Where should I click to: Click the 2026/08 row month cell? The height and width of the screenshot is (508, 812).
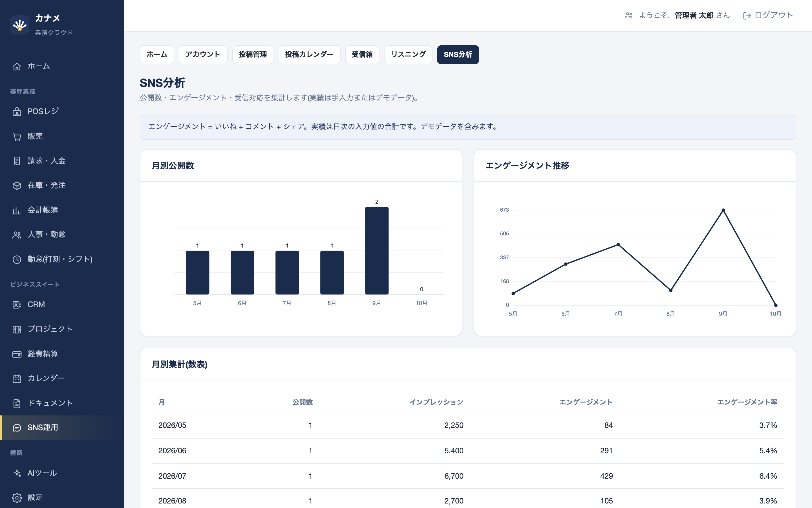click(x=172, y=501)
